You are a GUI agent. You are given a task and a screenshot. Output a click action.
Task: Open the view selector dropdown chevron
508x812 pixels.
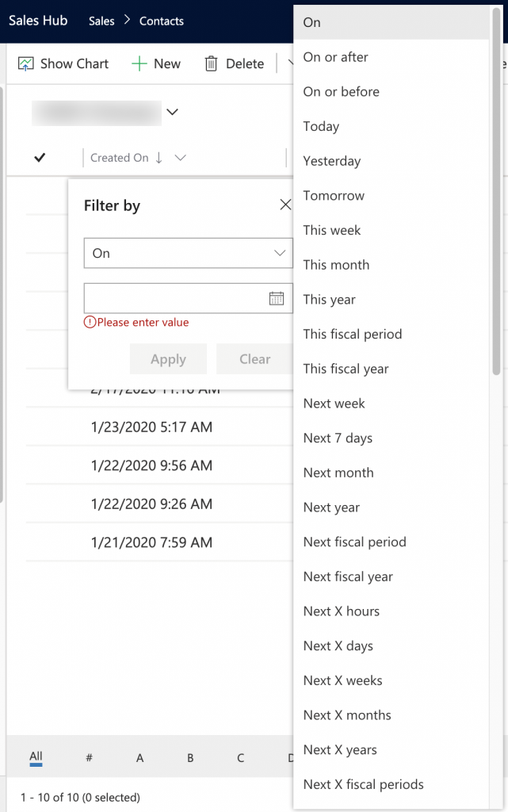(x=172, y=113)
